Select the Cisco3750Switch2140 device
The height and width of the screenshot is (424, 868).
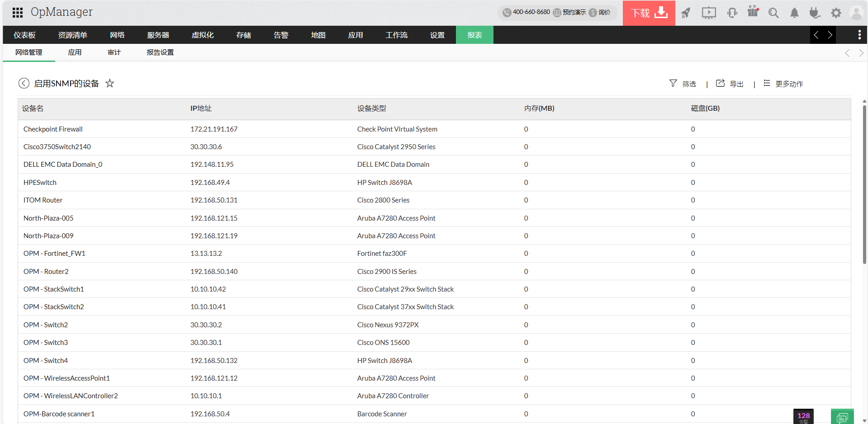point(57,147)
